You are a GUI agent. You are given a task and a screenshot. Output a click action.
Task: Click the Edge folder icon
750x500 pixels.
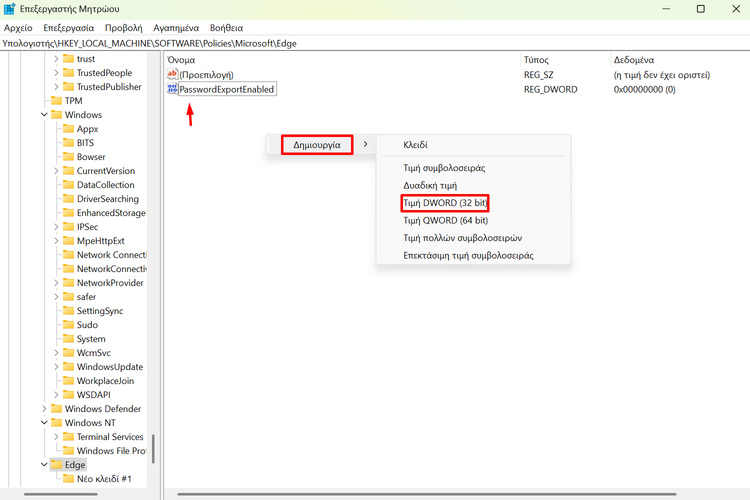(56, 465)
